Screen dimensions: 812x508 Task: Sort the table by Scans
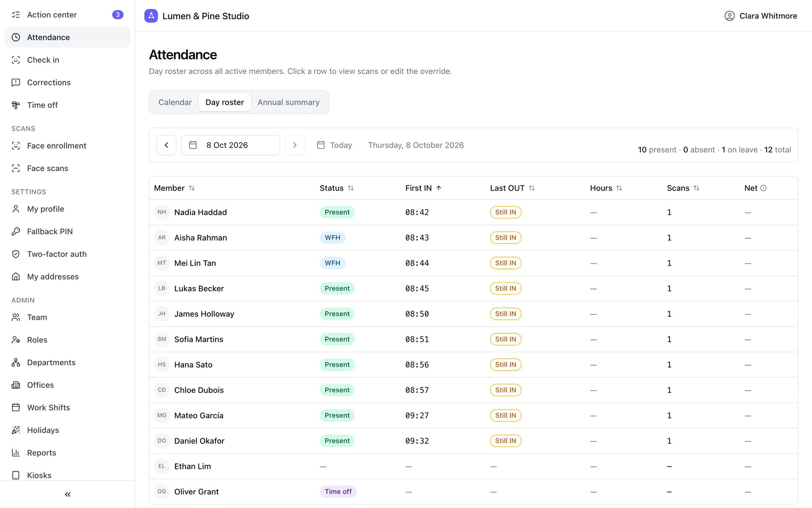[x=683, y=188]
